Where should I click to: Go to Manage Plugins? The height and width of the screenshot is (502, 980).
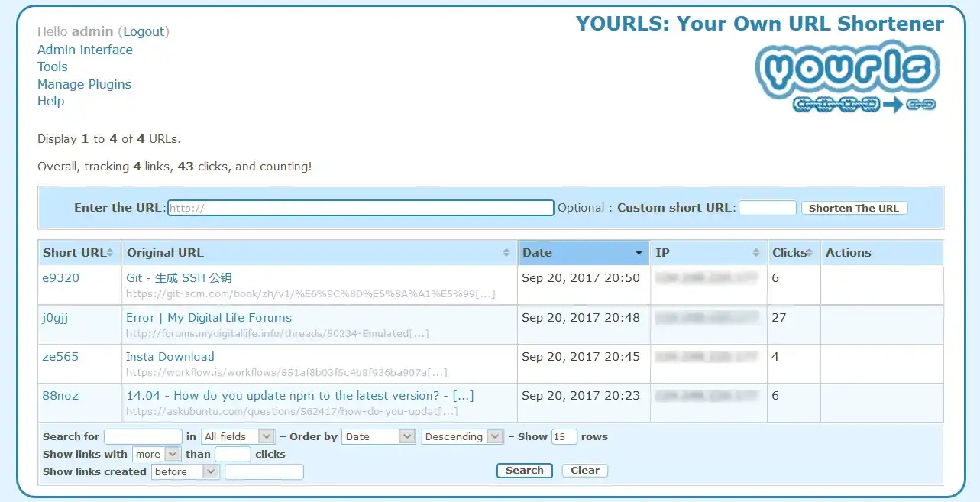click(84, 84)
